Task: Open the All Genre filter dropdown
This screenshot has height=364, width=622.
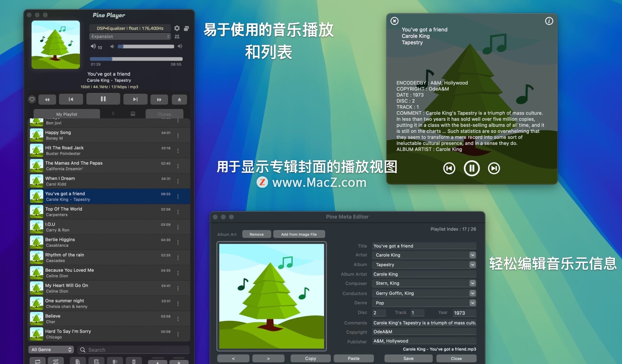Action: (x=51, y=349)
